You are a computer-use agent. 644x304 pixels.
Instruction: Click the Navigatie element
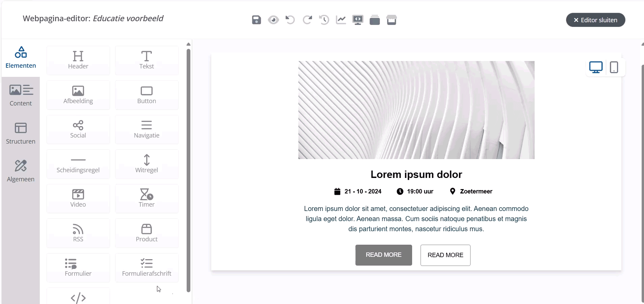[x=146, y=129]
